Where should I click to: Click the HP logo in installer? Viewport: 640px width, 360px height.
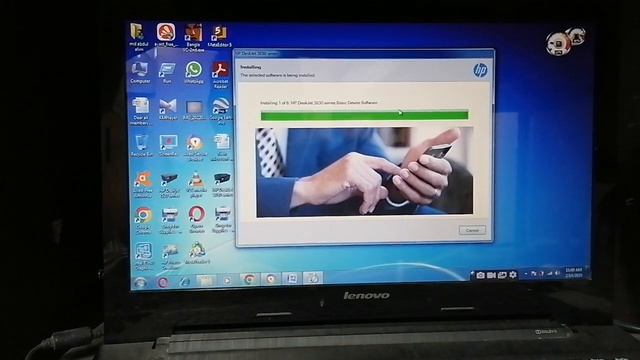(480, 70)
